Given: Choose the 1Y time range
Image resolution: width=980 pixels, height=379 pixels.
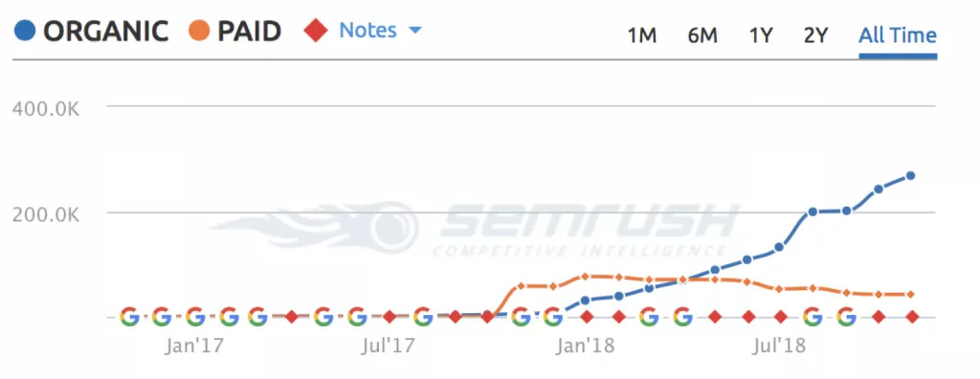Looking at the screenshot, I should (x=761, y=35).
